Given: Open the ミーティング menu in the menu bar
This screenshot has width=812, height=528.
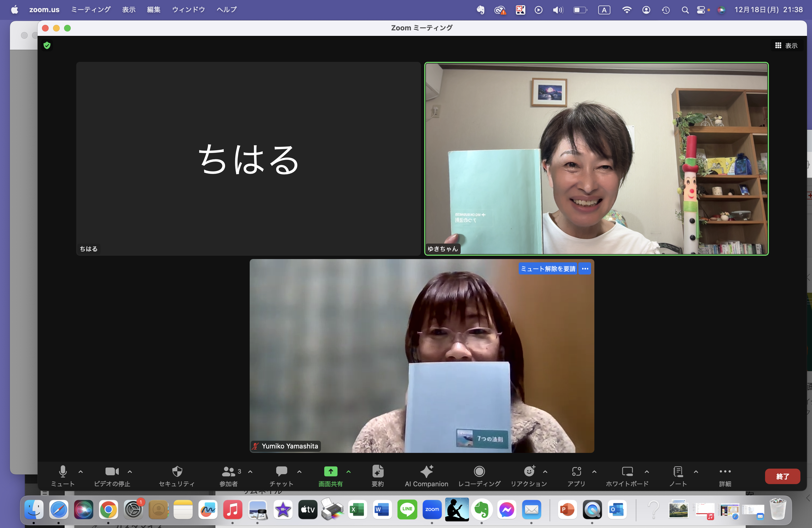Looking at the screenshot, I should tap(91, 10).
